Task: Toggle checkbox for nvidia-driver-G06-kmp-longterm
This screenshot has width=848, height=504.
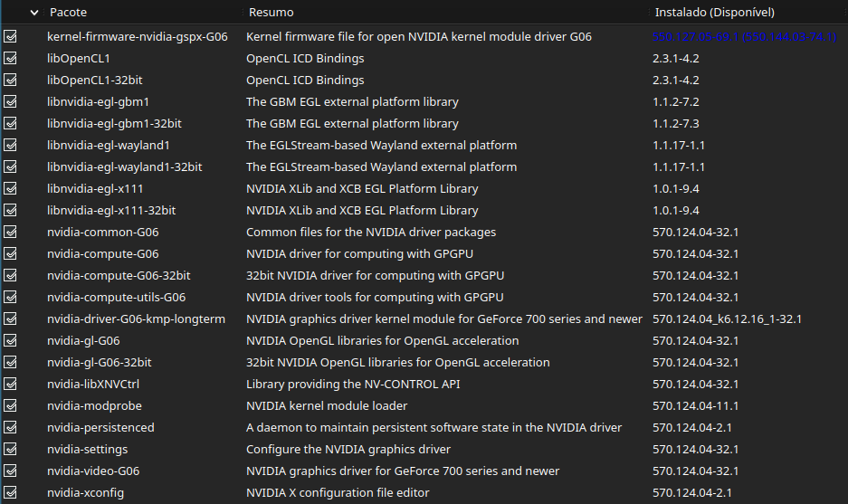Action: click(x=10, y=319)
